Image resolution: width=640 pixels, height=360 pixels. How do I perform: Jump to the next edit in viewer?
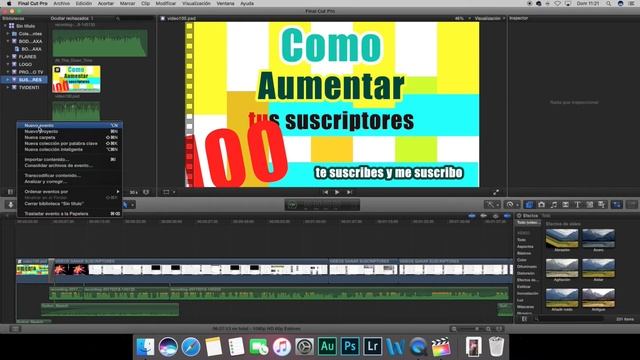click(x=349, y=192)
